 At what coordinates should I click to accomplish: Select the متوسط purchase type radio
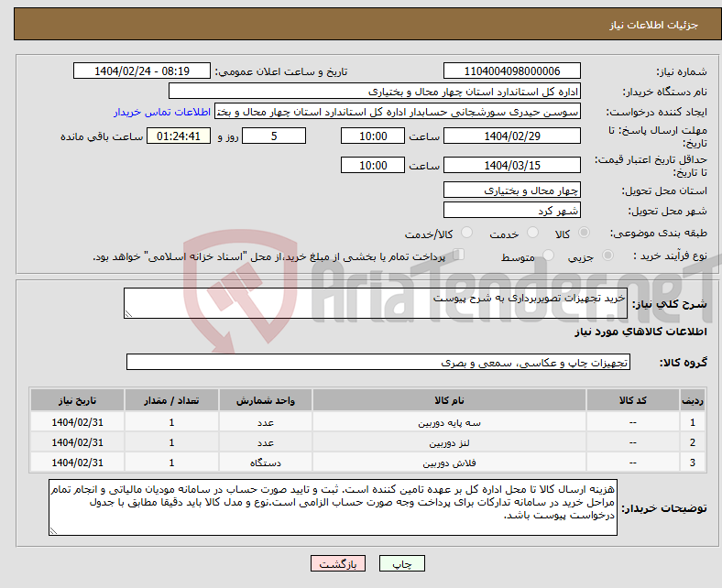[548, 256]
